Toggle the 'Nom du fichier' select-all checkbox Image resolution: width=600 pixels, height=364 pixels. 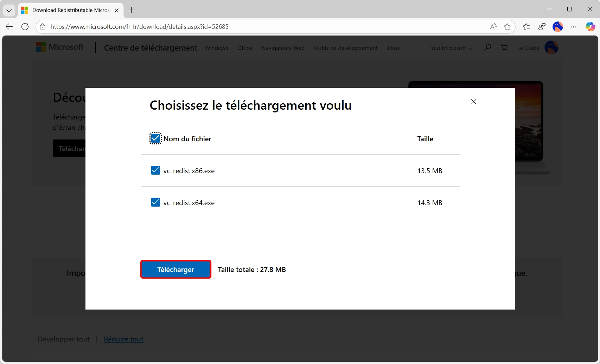click(x=155, y=138)
